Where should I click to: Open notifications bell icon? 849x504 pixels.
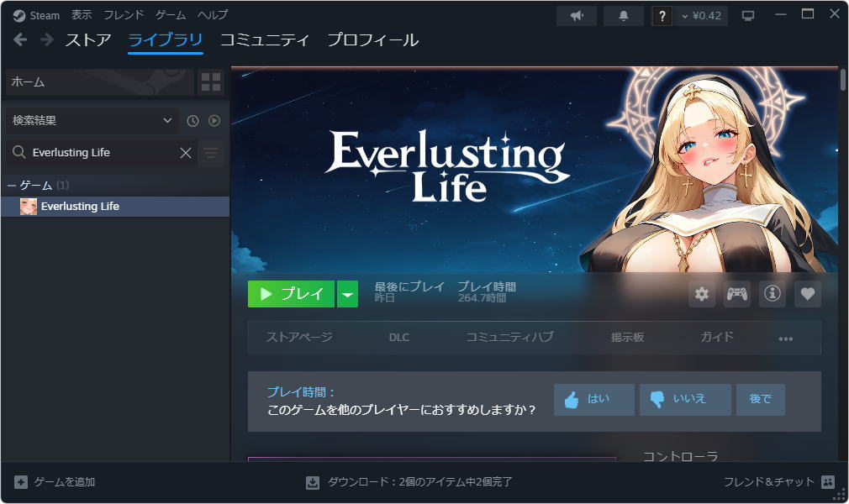(624, 16)
